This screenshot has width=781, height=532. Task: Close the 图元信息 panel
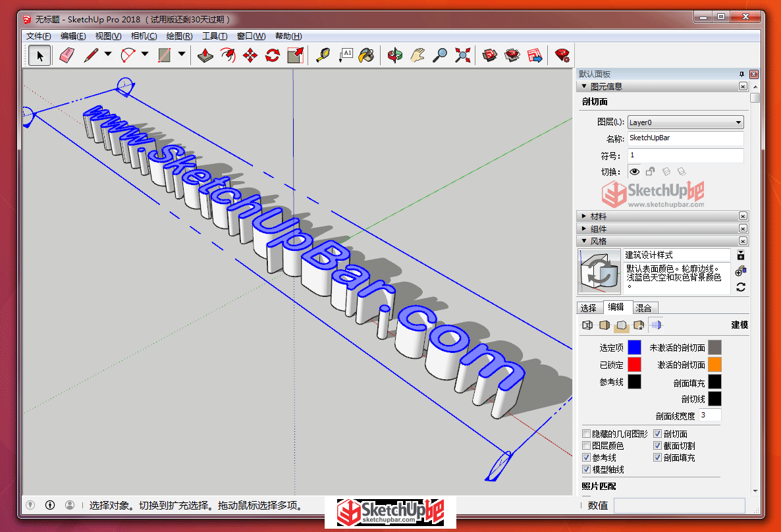743,87
